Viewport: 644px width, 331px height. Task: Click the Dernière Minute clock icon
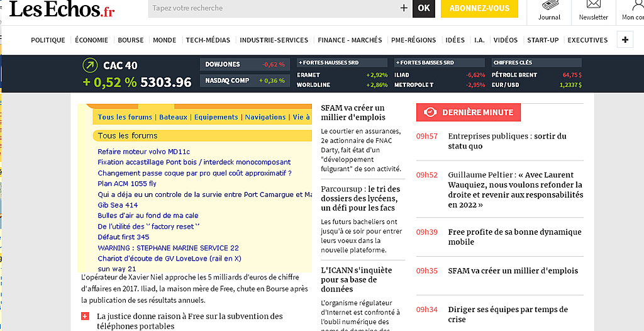point(430,112)
